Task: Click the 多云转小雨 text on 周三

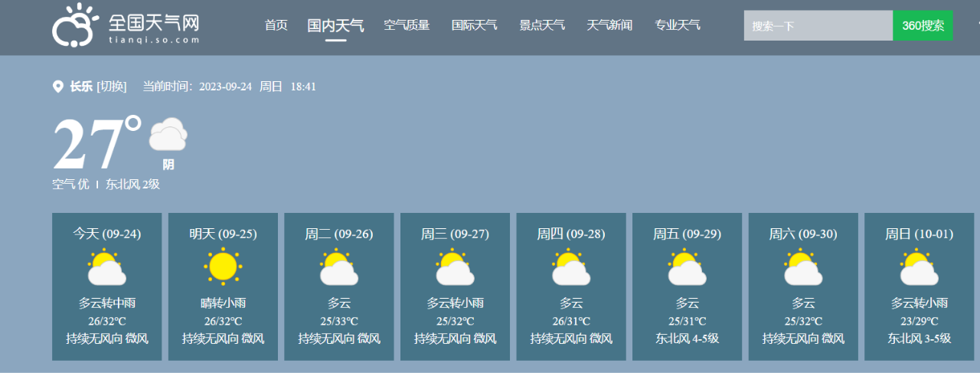Action: tap(456, 303)
